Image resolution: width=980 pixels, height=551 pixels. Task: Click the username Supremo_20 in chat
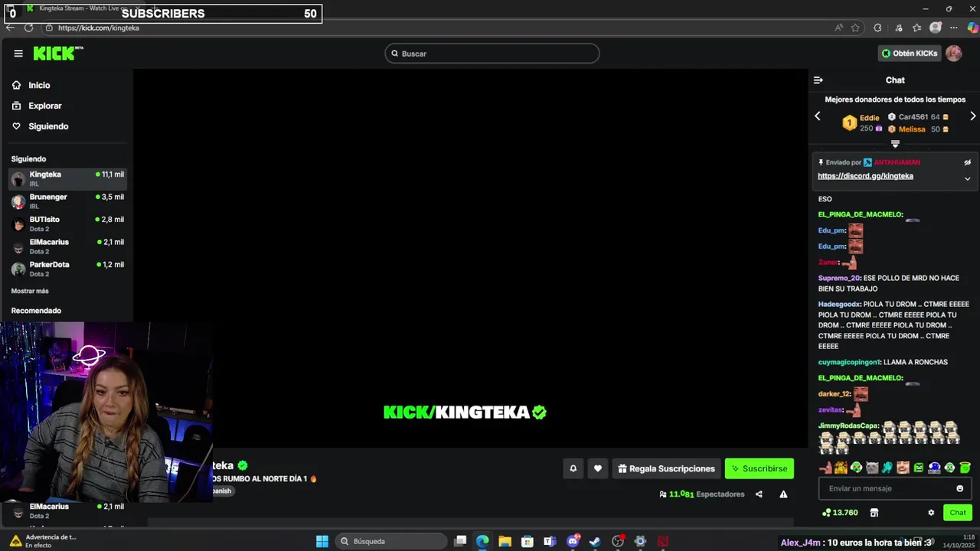(839, 278)
